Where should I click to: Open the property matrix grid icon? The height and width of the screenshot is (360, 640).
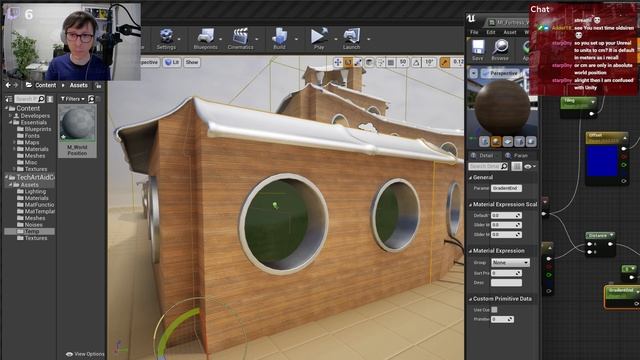(516, 166)
